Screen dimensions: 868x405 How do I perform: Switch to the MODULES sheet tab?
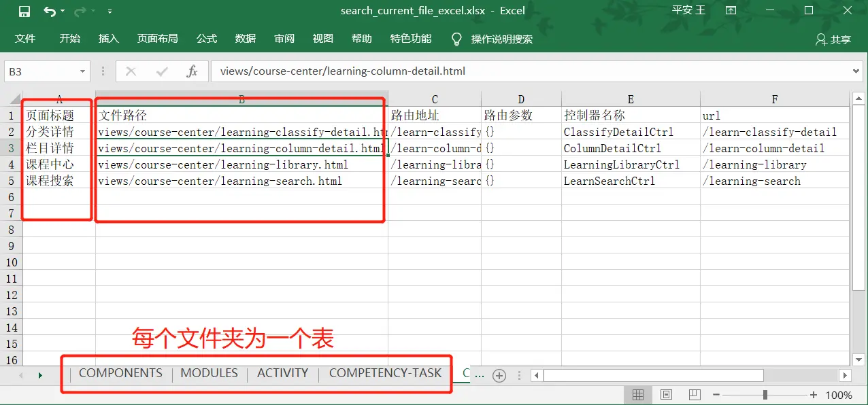pos(209,373)
